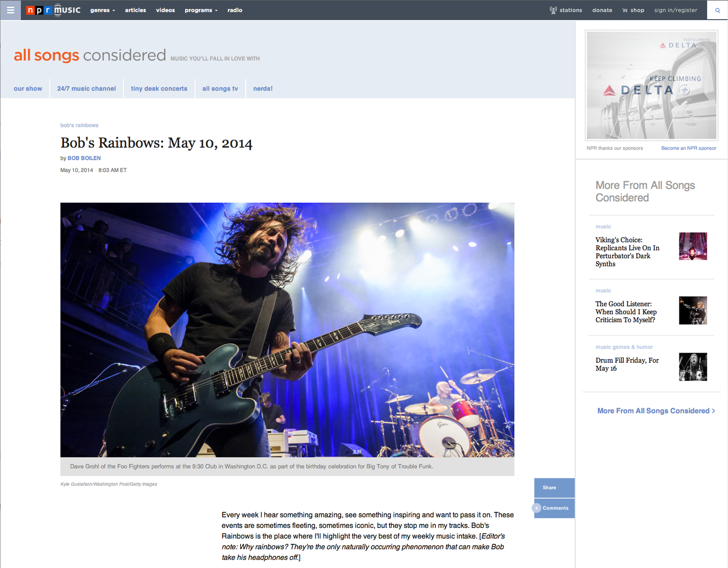Open the stations antenna icon
The image size is (728, 568).
pos(553,10)
